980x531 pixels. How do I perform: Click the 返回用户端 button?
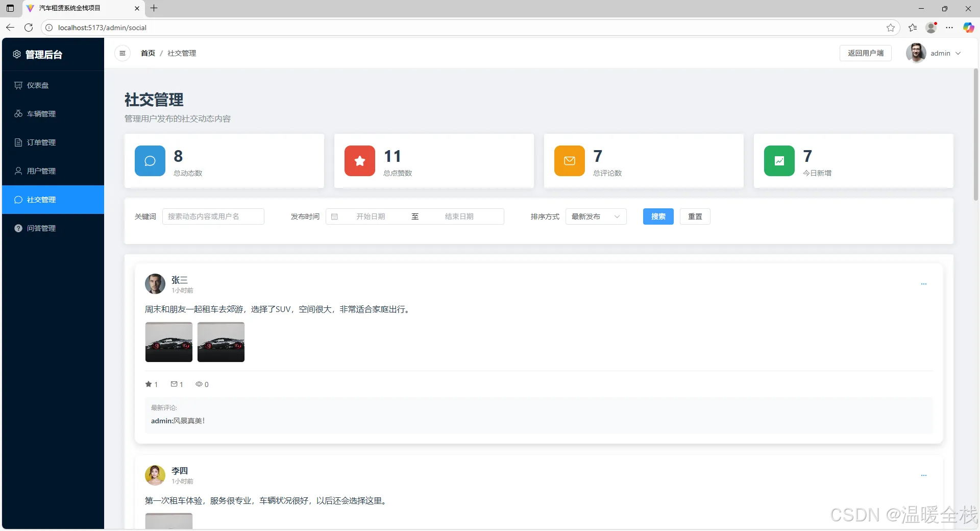pyautogui.click(x=866, y=53)
